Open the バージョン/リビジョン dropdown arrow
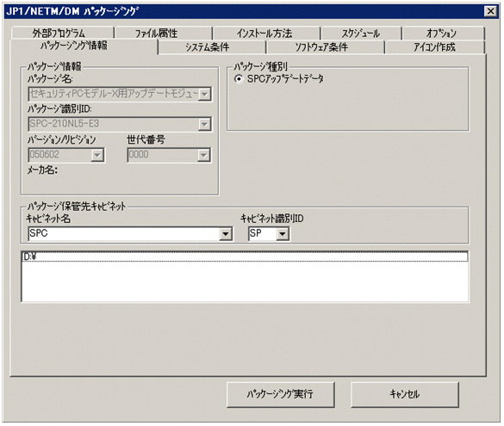 point(97,155)
